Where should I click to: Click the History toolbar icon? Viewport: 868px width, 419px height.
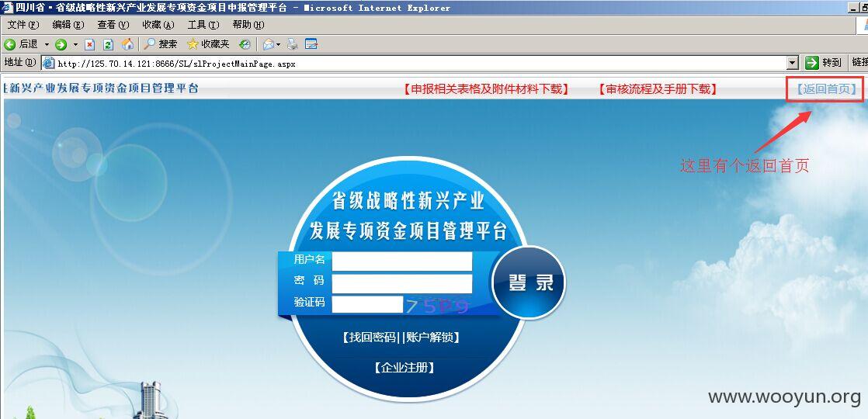click(245, 44)
